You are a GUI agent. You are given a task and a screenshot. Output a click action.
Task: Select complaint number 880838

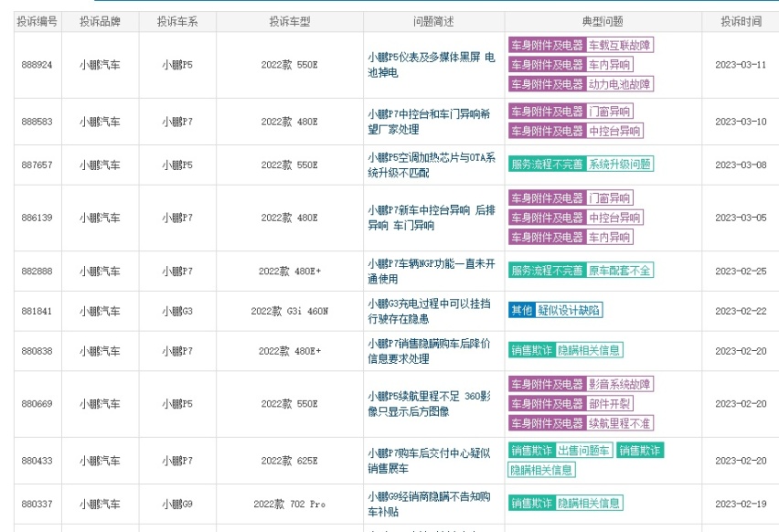37,351
